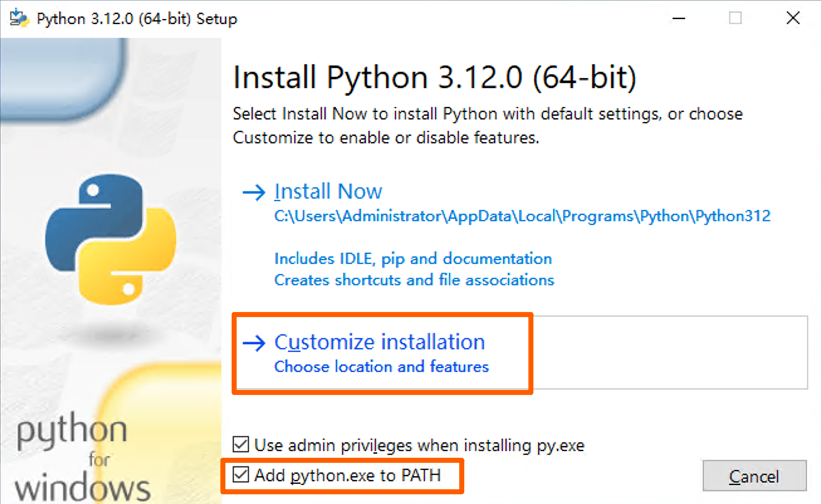Close the Python Setup window
Viewport: 821px width, 504px height.
click(793, 18)
